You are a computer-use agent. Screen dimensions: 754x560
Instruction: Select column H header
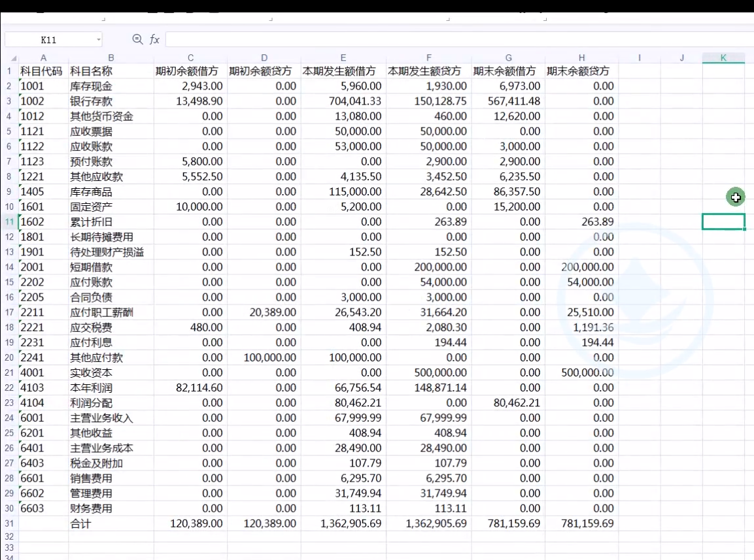coord(581,58)
